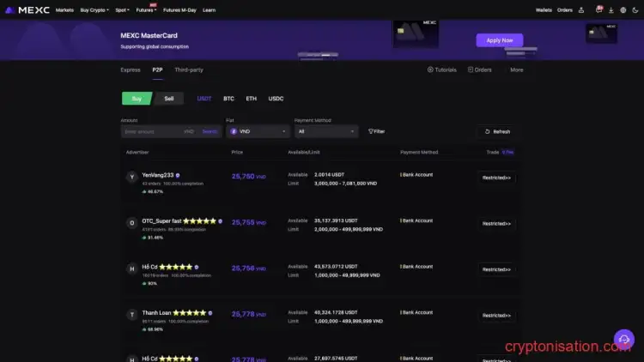The width and height of the screenshot is (644, 362).
Task: Select USDC coin option
Action: [276, 99]
